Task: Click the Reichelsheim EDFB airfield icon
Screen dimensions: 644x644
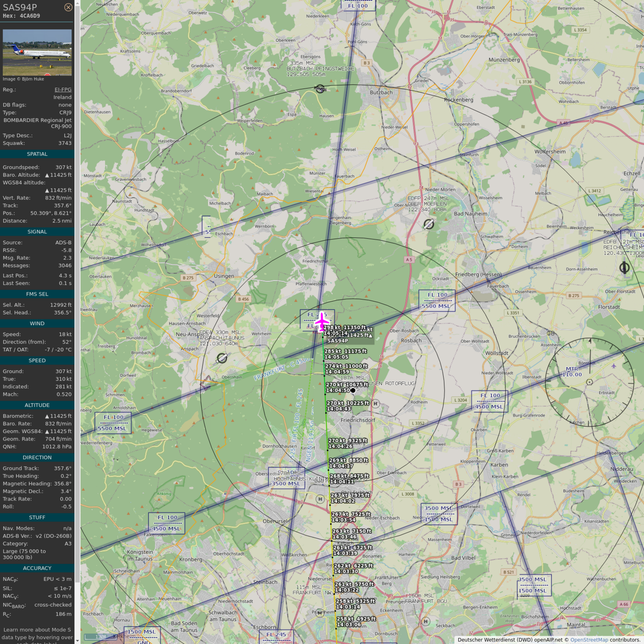Action: click(624, 268)
